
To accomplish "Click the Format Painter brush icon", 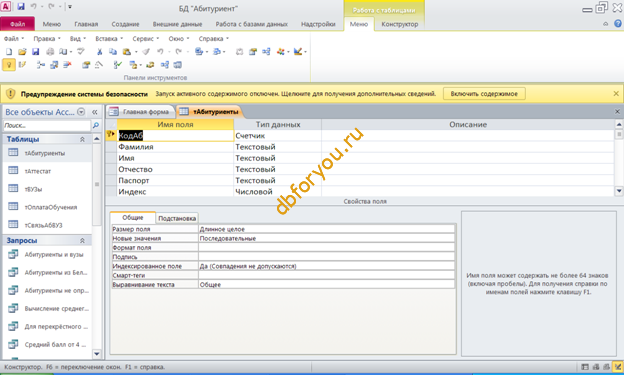I will 146,51.
